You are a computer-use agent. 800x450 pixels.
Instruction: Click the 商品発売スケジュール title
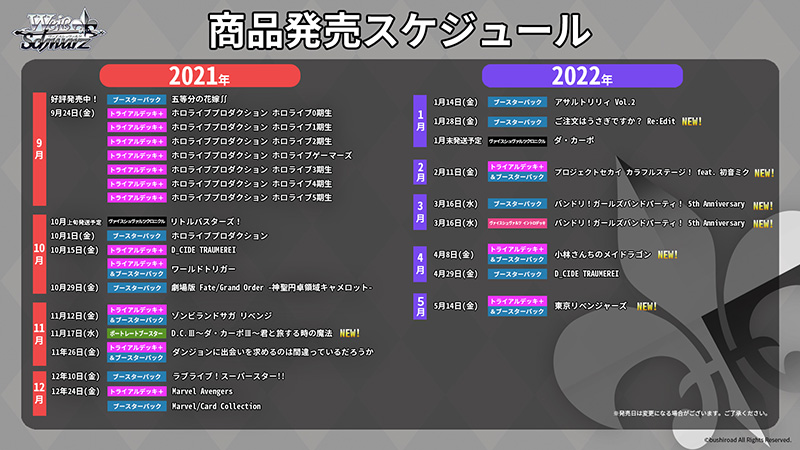400,31
